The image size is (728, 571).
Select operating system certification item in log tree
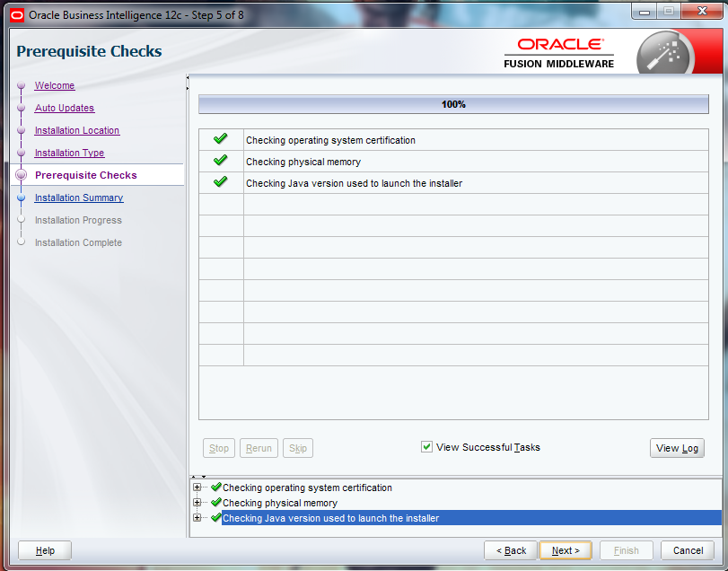(x=307, y=488)
